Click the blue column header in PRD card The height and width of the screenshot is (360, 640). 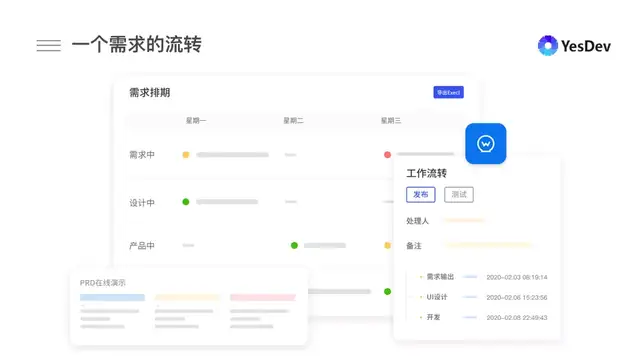[112, 297]
